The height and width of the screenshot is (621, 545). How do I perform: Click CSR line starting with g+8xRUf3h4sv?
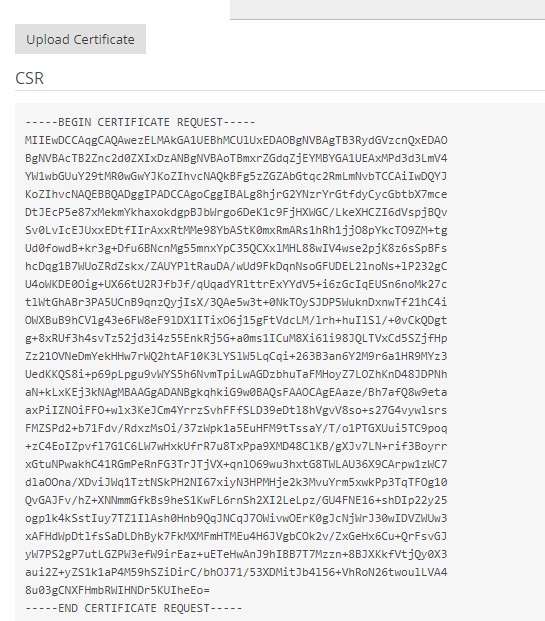[x=236, y=338]
